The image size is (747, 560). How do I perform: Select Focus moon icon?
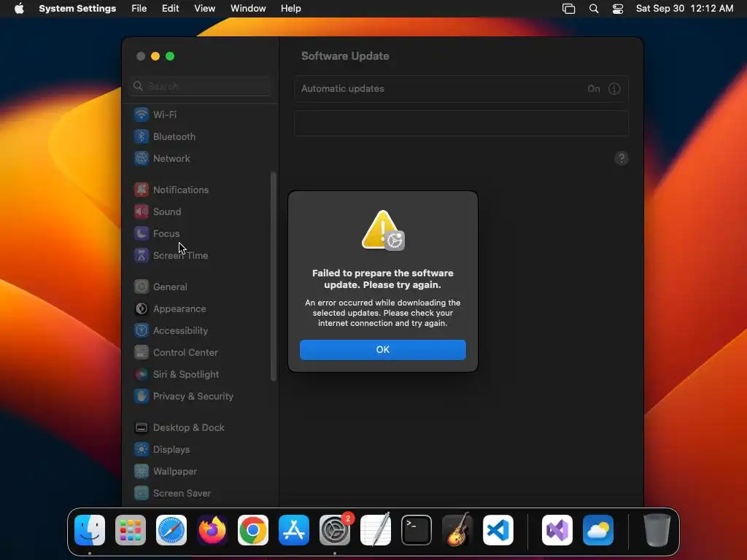141,234
